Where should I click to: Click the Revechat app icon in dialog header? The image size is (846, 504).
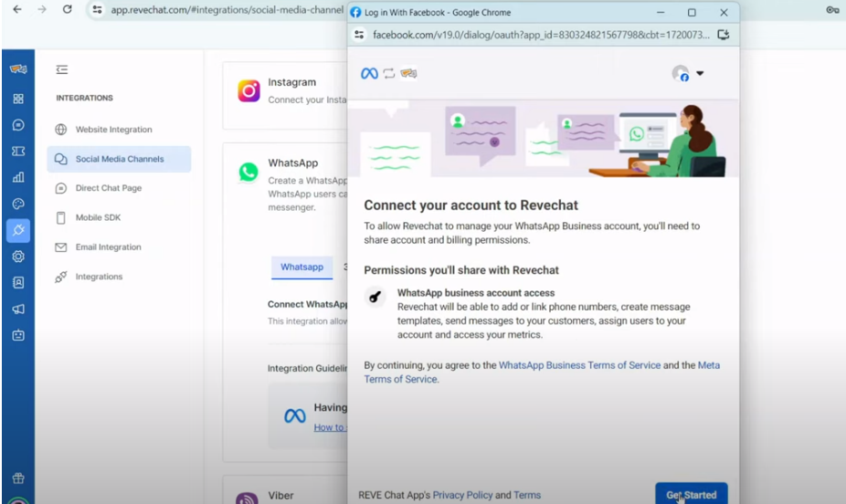[x=408, y=73]
